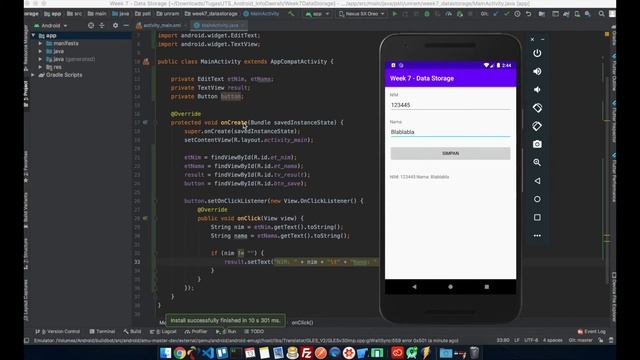
Task: Open Visual Studio Code from the dock
Action: [208, 353]
